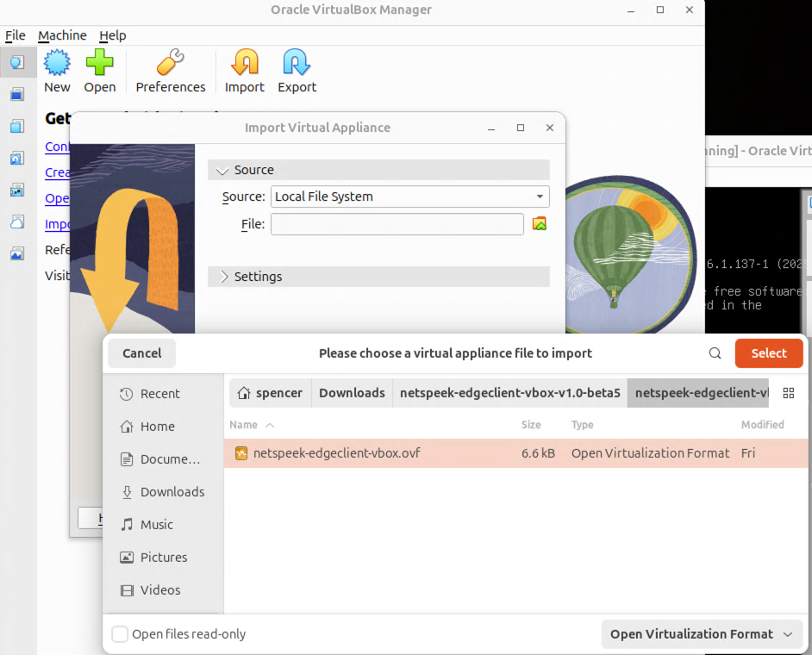Image resolution: width=812 pixels, height=655 pixels.
Task: Enable the Open files read-only checkbox
Action: pyautogui.click(x=121, y=634)
